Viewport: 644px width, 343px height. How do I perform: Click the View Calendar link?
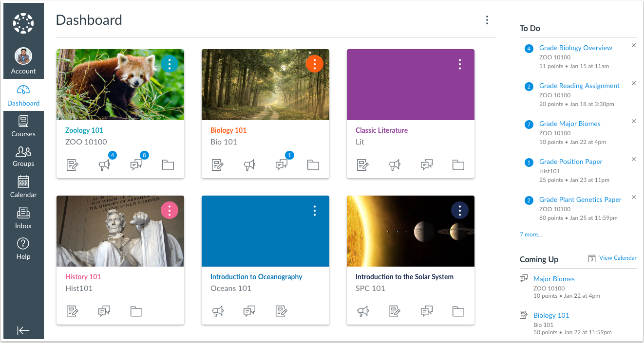[x=617, y=258]
